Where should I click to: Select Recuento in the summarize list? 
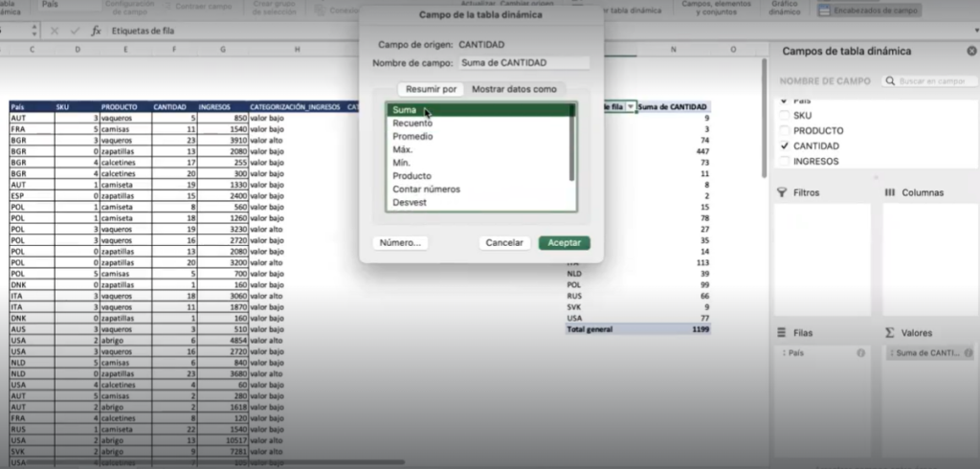[479, 123]
